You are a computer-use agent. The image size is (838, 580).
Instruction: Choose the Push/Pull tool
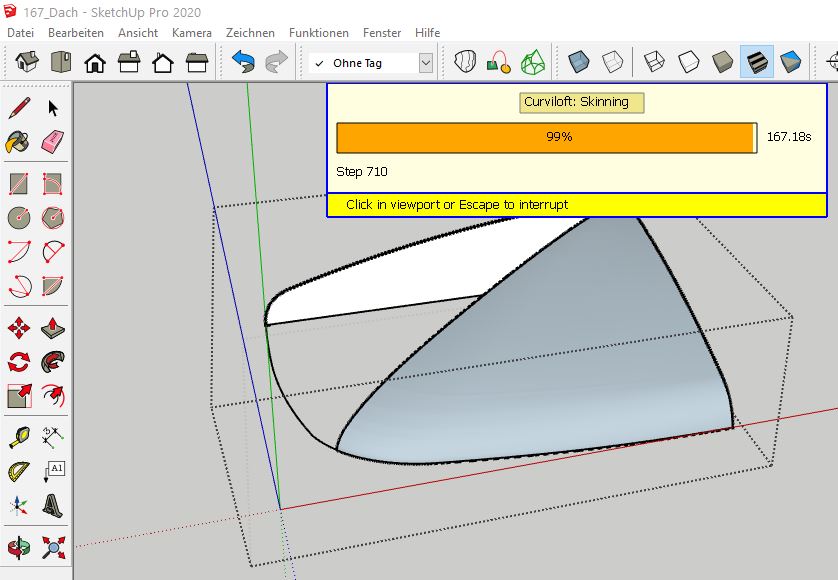[53, 328]
